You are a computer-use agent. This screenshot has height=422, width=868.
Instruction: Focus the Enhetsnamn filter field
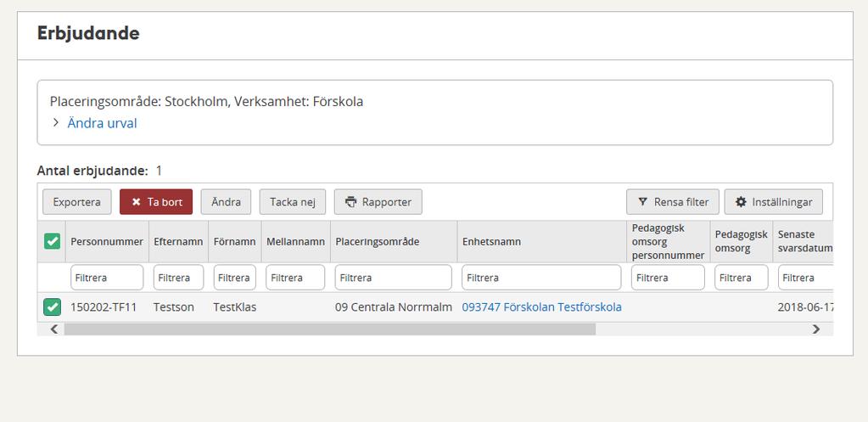[x=541, y=278]
